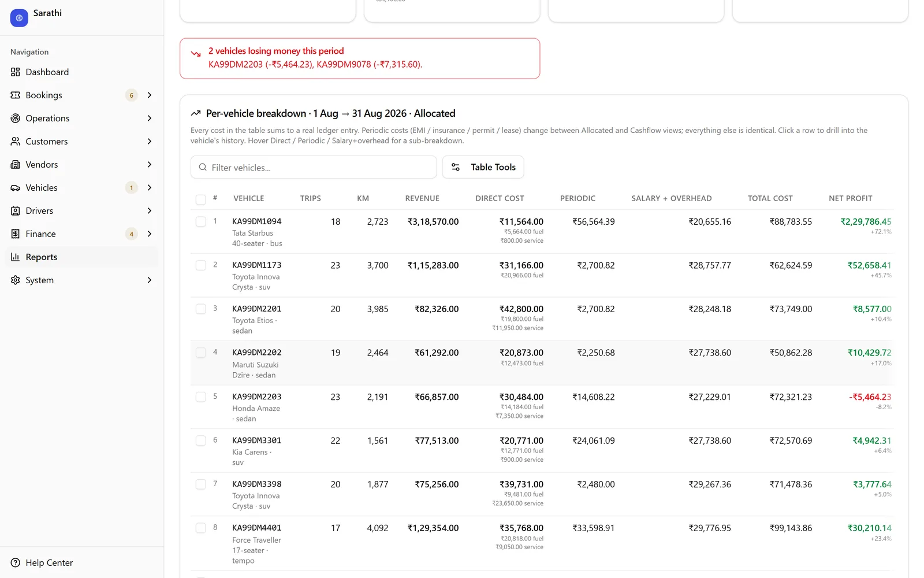The image size is (924, 578).
Task: Click the Customers people icon
Action: point(16,142)
